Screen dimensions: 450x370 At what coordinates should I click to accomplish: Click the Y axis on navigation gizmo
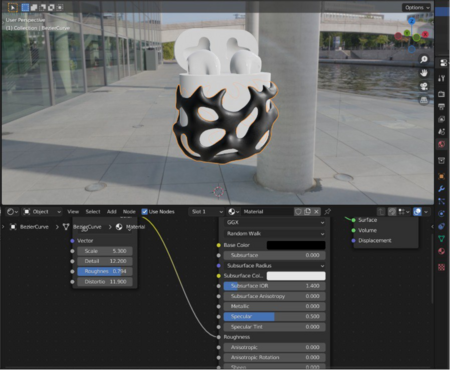tap(407, 33)
